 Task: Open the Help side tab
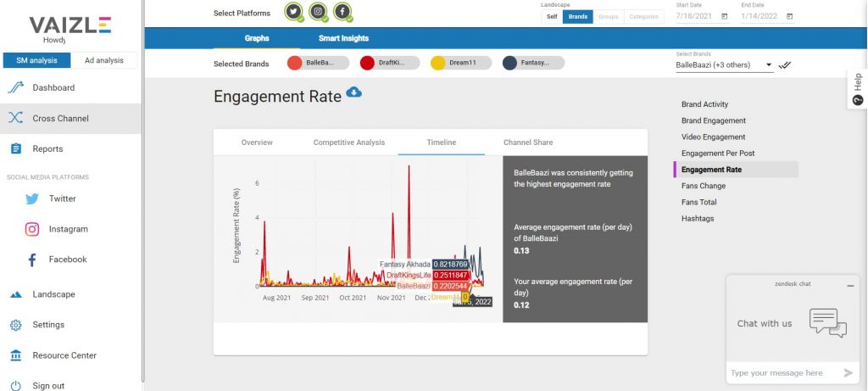coord(858,88)
